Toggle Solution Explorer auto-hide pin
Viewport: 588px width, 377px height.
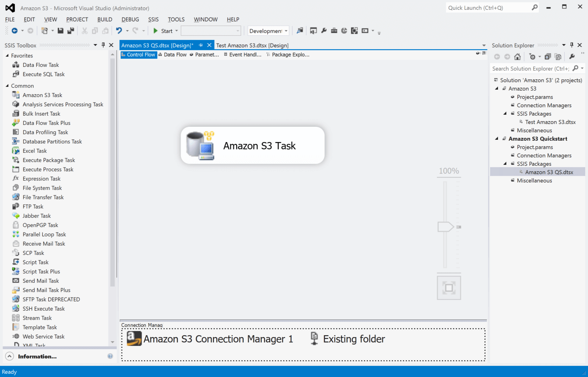coord(572,45)
